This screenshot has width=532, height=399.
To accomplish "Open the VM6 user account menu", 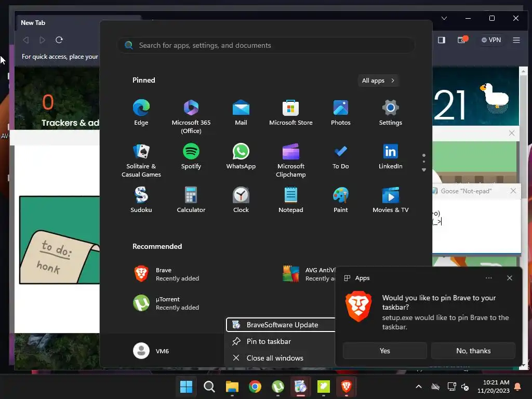I will tap(151, 351).
